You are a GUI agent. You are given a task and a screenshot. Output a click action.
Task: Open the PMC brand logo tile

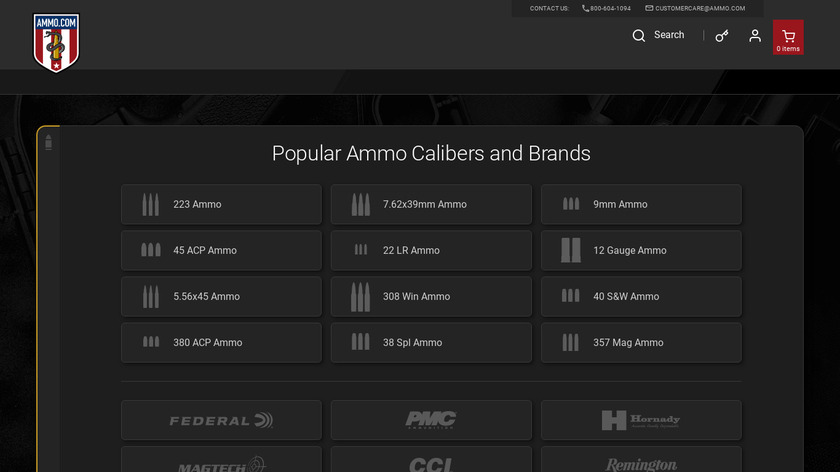coord(431,420)
